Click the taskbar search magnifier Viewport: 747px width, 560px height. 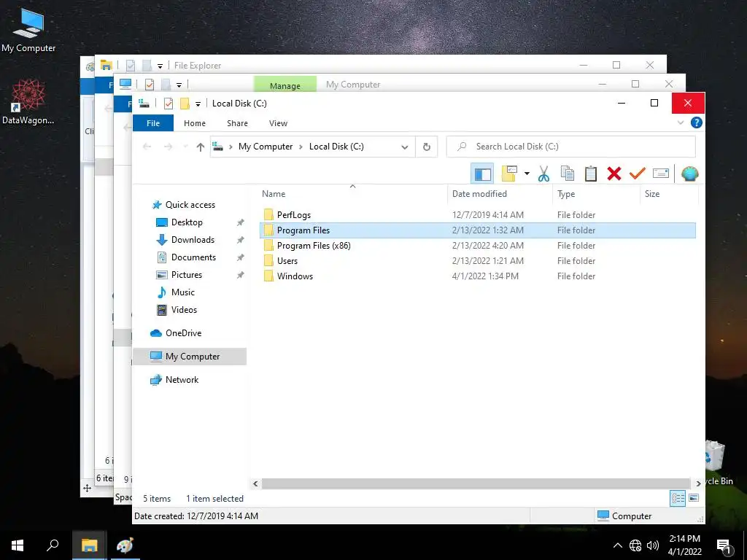coord(53,545)
